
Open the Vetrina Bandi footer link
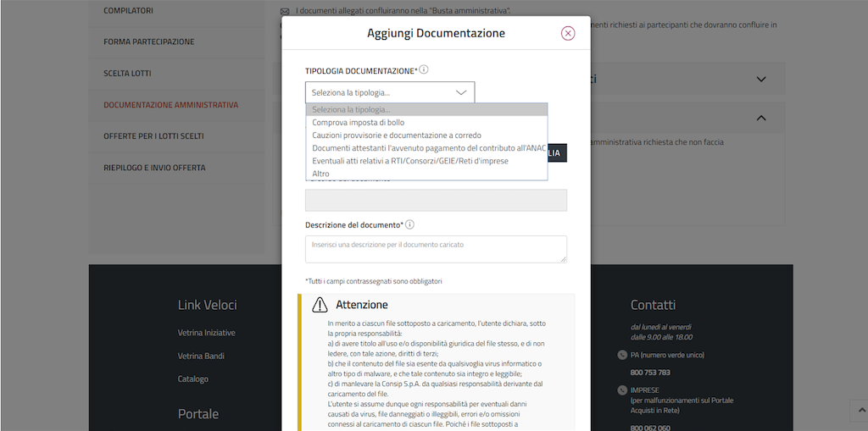201,356
